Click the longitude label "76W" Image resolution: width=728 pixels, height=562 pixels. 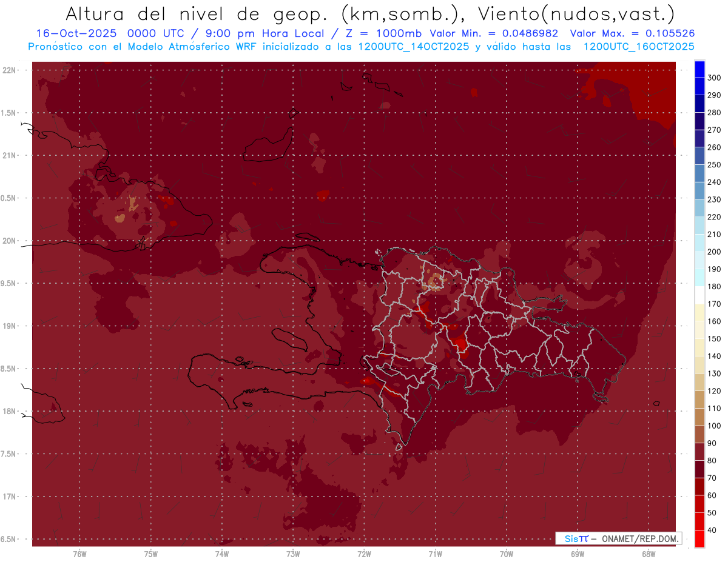[x=79, y=555]
